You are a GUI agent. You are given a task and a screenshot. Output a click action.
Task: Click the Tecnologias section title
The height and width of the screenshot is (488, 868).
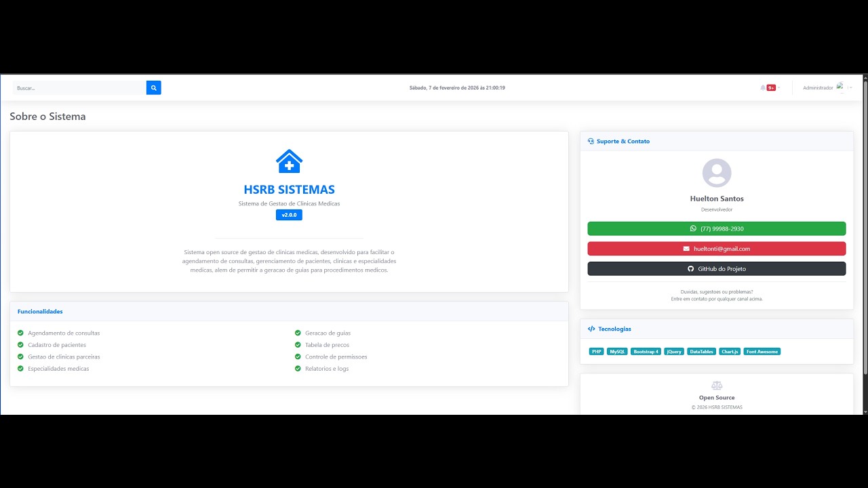coord(614,329)
